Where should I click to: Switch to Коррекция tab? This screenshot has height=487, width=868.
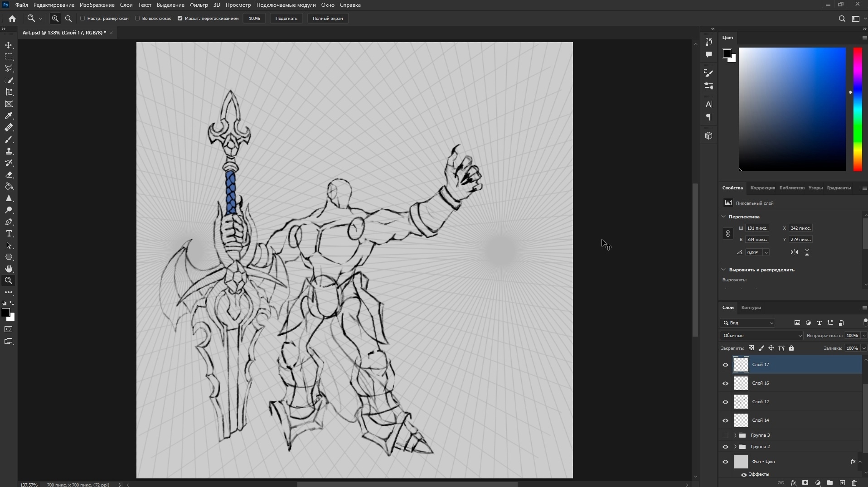762,188
